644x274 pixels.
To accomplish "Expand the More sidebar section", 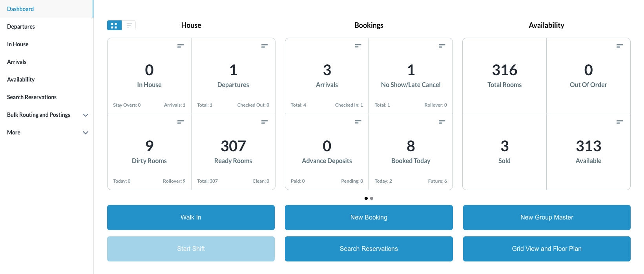I will pos(86,132).
